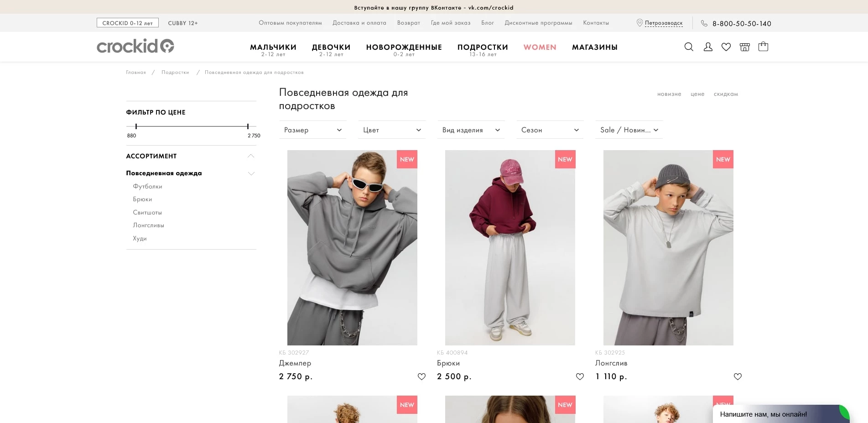This screenshot has width=868, height=423.
Task: Open the WOMEN menu item
Action: 540,47
